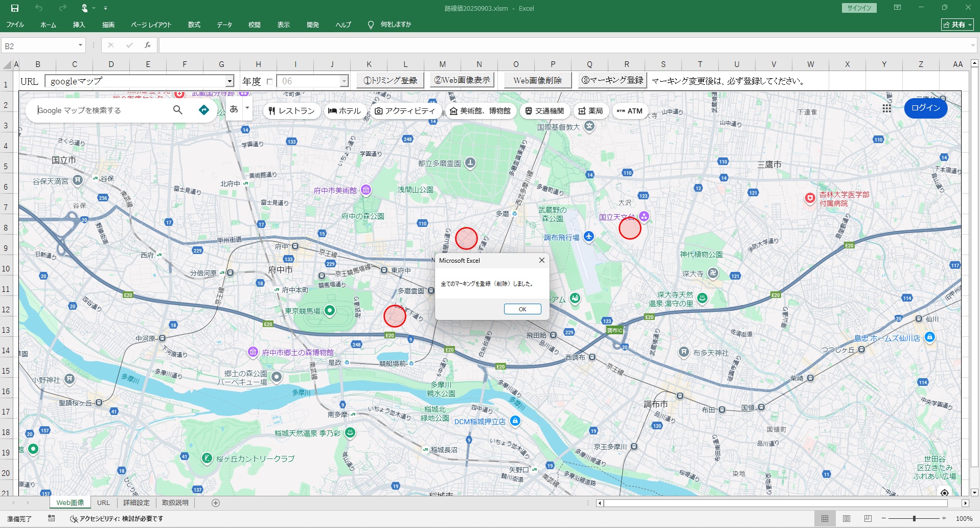
Task: Open the Name Box dropdown arrow
Action: tap(80, 45)
